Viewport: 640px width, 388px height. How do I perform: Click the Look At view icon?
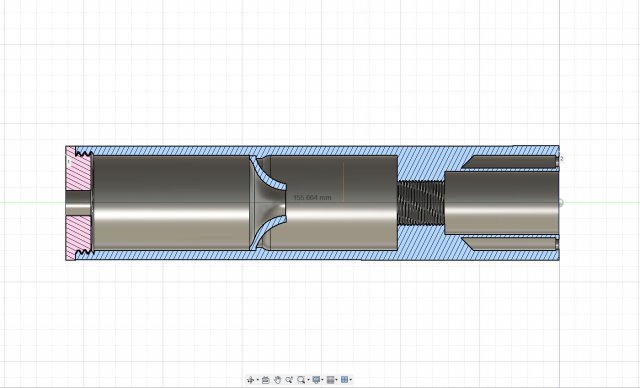click(x=266, y=380)
